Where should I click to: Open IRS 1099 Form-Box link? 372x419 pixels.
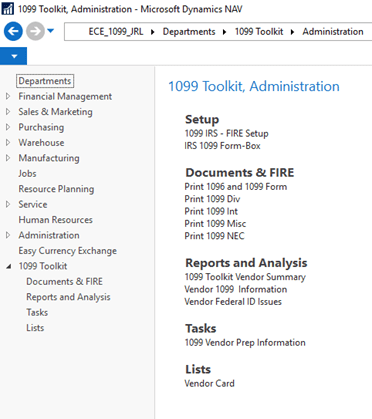click(x=222, y=146)
